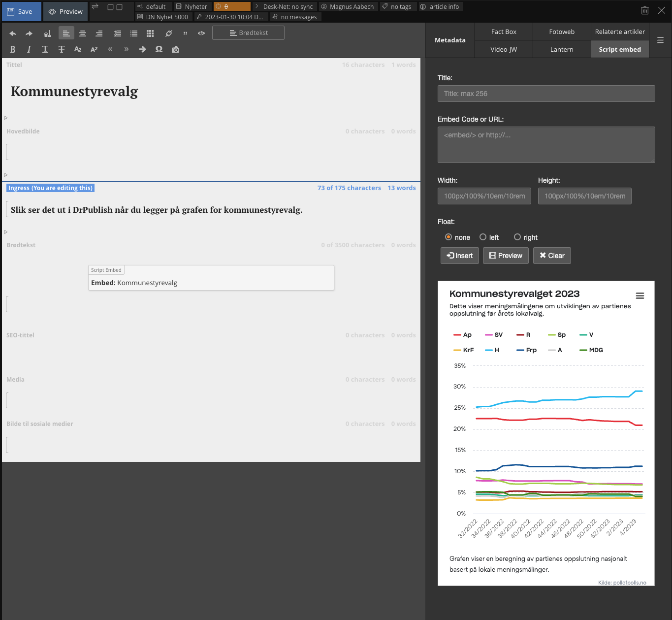Toggle the Frp series in chart legend
Screen dimensions: 672x620
coord(526,350)
